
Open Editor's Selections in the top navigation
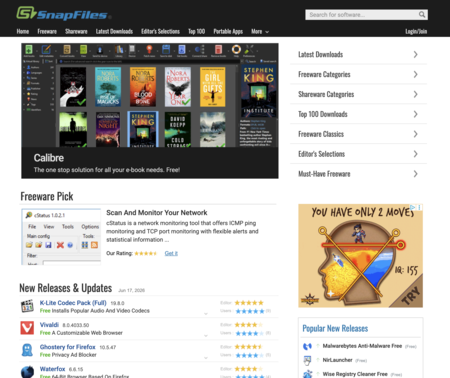click(160, 31)
